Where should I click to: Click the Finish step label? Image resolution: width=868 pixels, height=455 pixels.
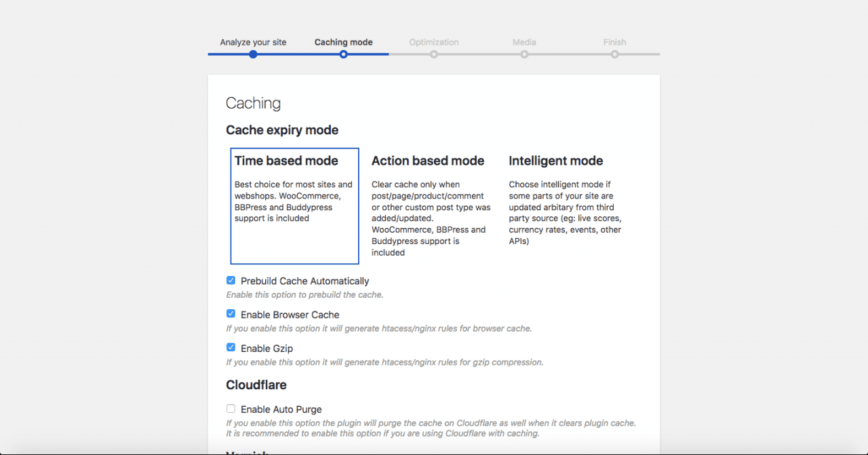[614, 41]
